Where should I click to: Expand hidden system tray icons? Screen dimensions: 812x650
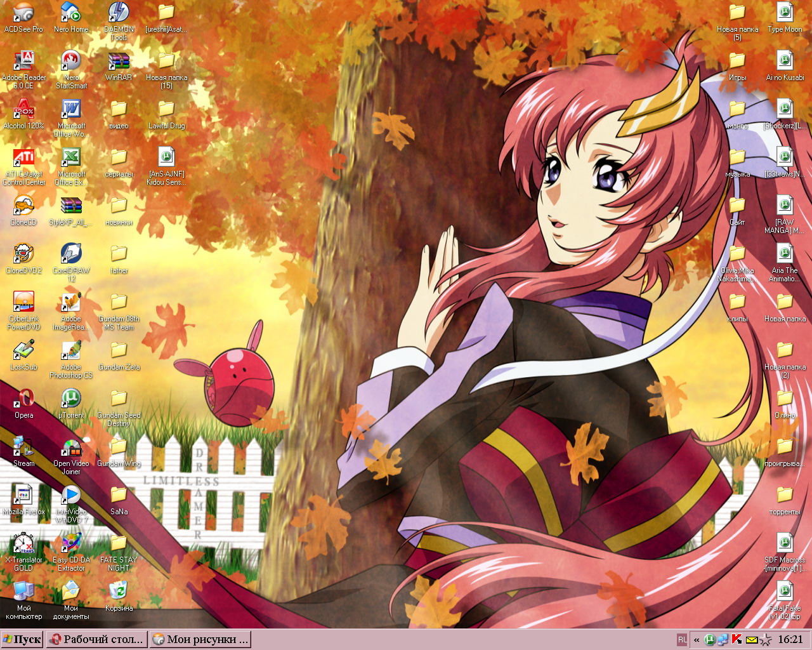(x=697, y=640)
